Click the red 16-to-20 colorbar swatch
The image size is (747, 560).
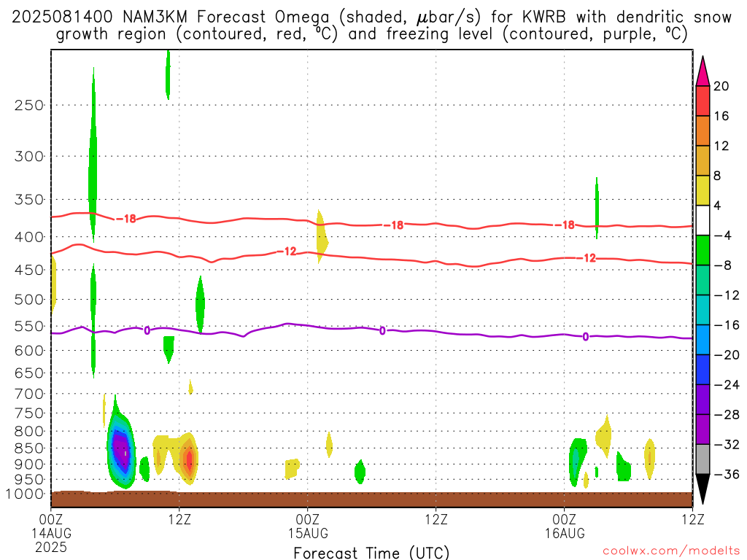[x=703, y=101]
